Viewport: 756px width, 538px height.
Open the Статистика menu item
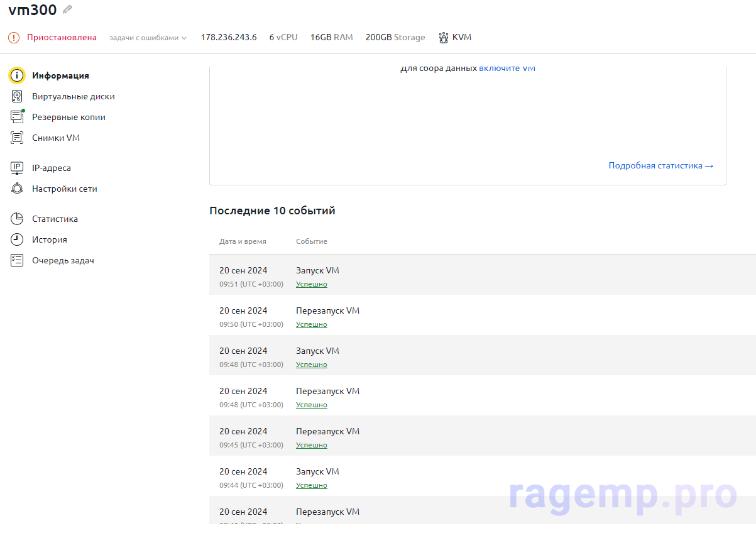[55, 219]
